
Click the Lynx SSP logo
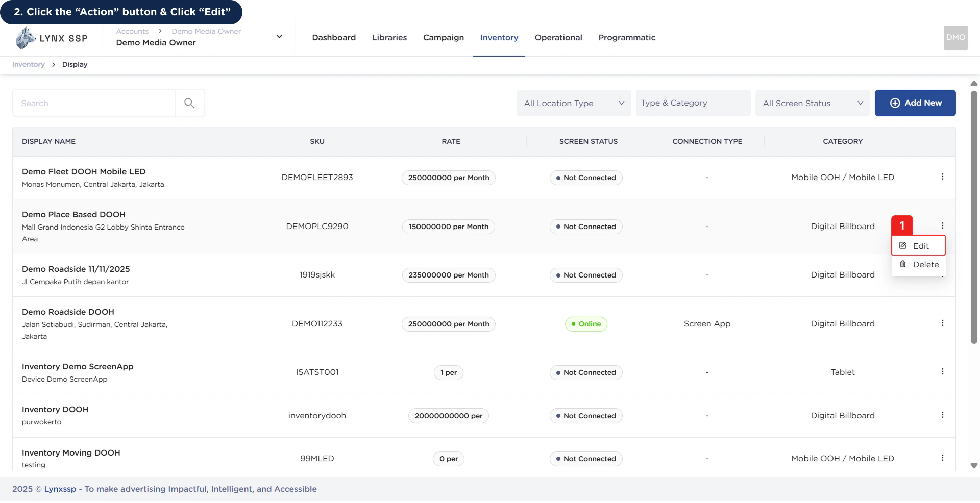click(x=52, y=38)
